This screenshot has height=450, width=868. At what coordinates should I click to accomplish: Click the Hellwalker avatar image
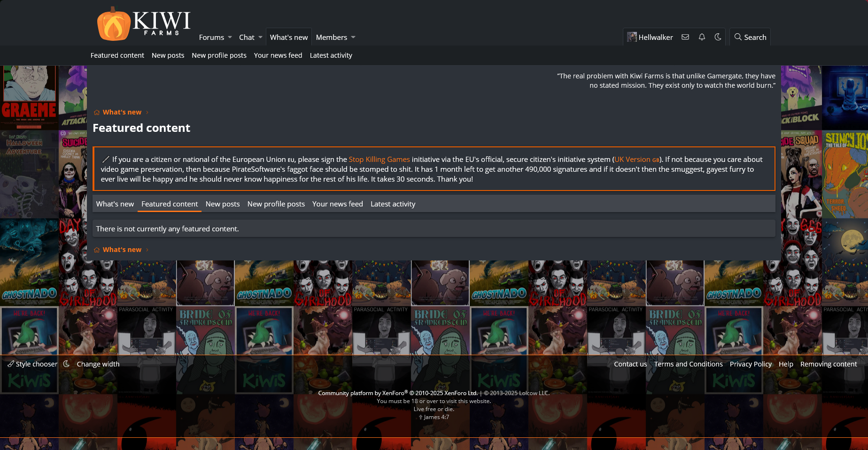click(x=632, y=37)
